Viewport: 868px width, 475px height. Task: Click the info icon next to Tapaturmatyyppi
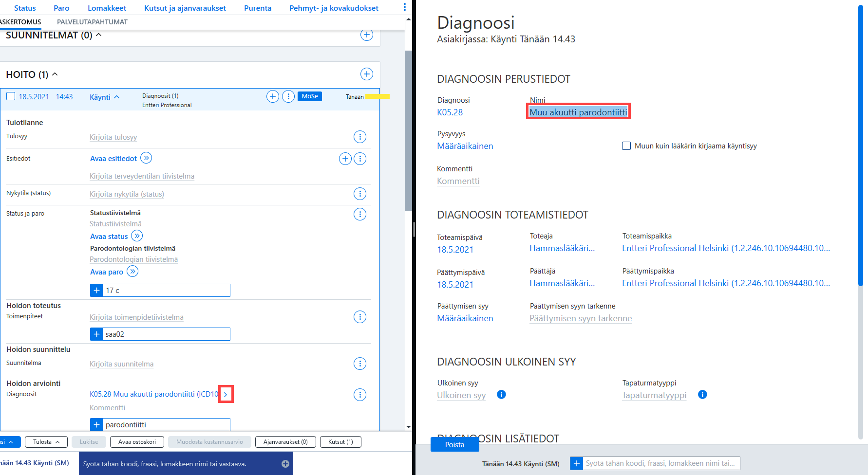(702, 394)
